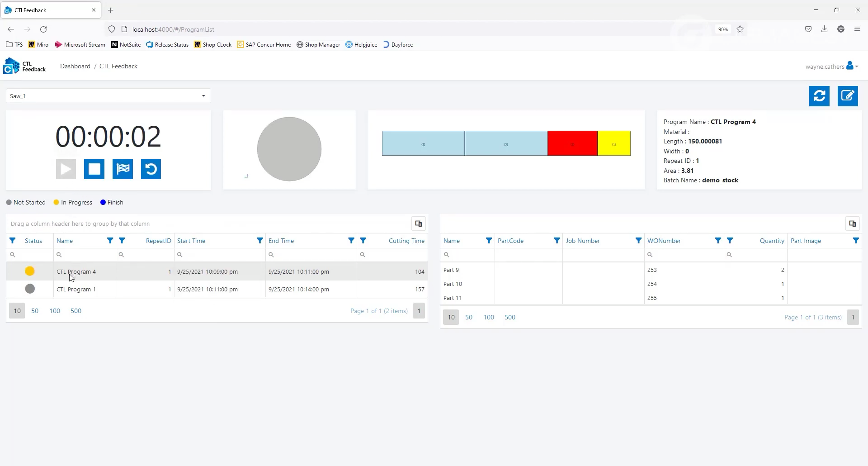Click column chooser icon in parts grid

click(852, 223)
